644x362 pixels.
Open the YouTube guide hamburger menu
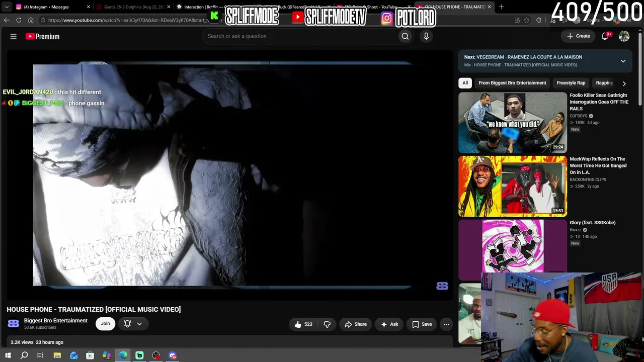14,36
